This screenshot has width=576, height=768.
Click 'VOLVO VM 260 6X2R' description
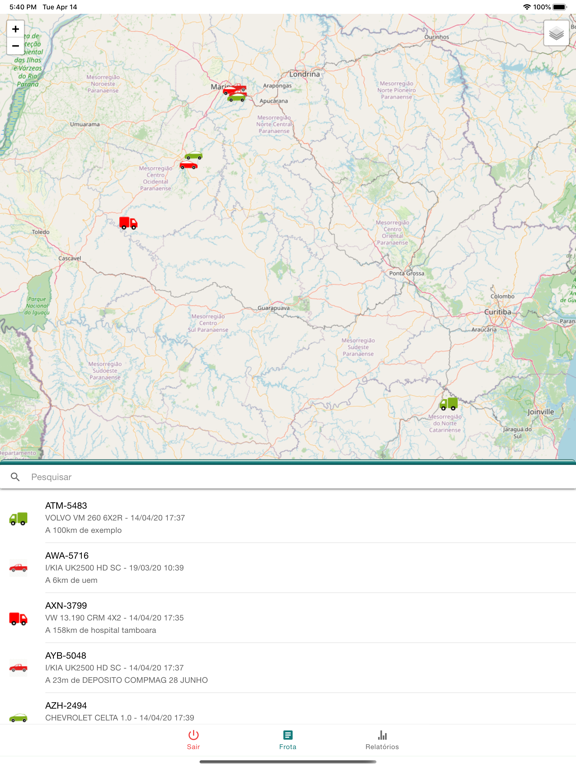pos(84,518)
